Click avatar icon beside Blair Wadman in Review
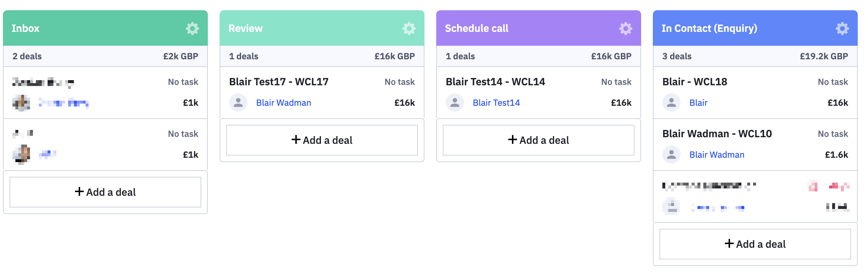This screenshot has height=273, width=868. [238, 103]
